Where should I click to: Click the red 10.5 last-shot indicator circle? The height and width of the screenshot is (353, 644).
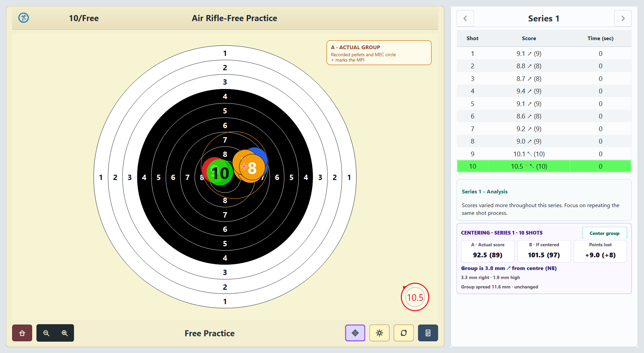[x=415, y=297]
